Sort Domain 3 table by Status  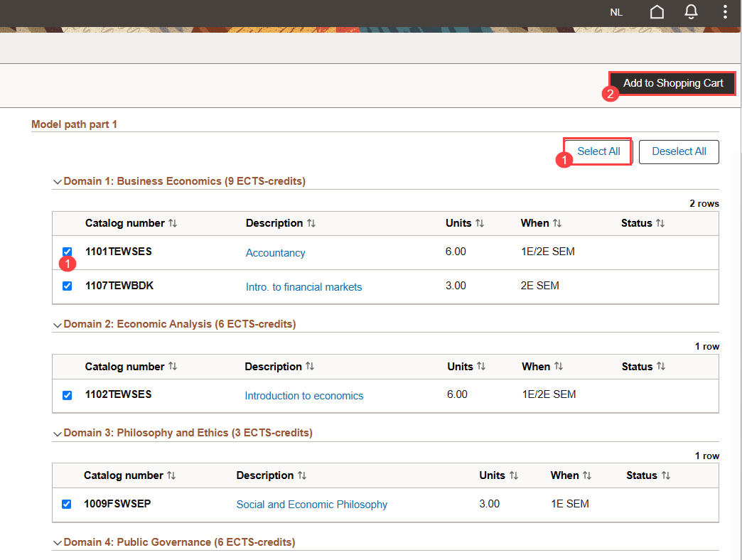click(x=648, y=475)
